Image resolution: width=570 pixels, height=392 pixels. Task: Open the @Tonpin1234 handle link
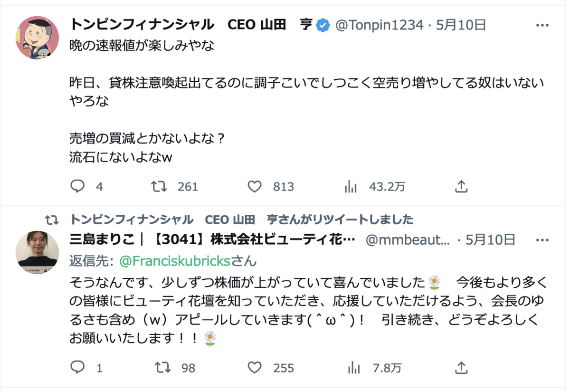coord(379,25)
